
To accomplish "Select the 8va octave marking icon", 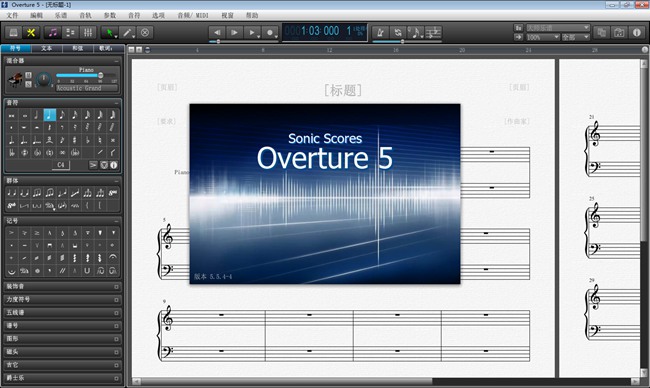I will (x=113, y=193).
